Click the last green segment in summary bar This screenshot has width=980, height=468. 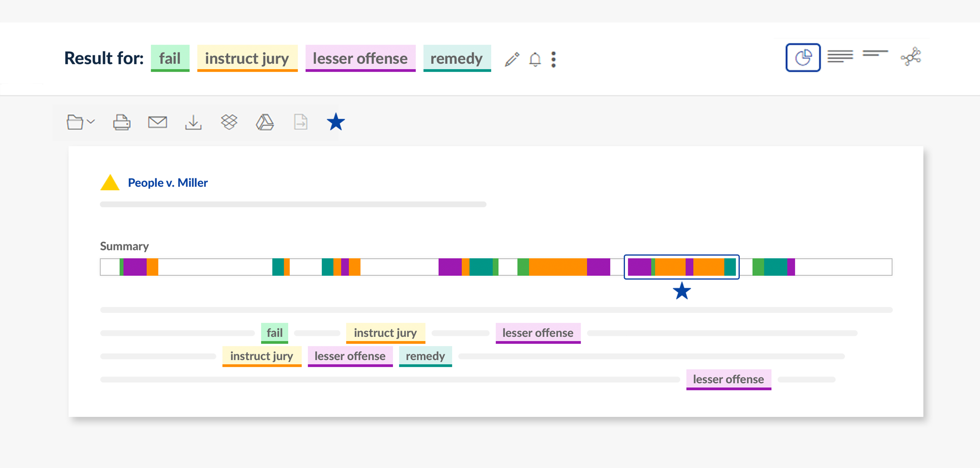point(758,267)
